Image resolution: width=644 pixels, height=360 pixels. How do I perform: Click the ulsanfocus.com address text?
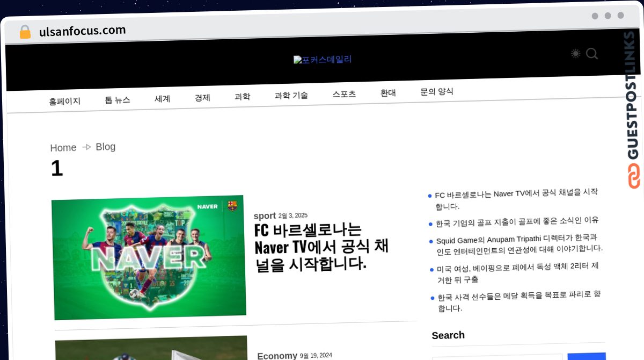pyautogui.click(x=83, y=31)
